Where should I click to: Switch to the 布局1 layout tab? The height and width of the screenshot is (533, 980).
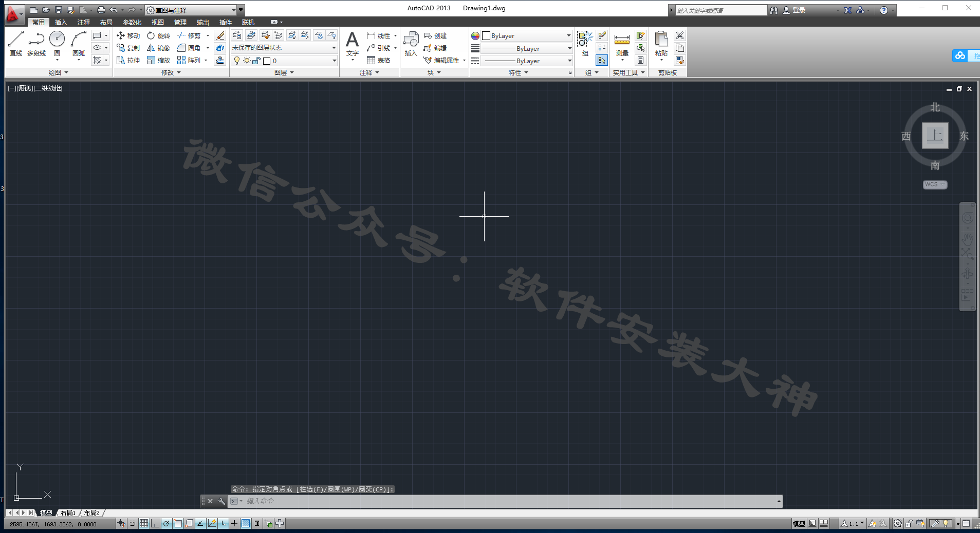pyautogui.click(x=68, y=513)
